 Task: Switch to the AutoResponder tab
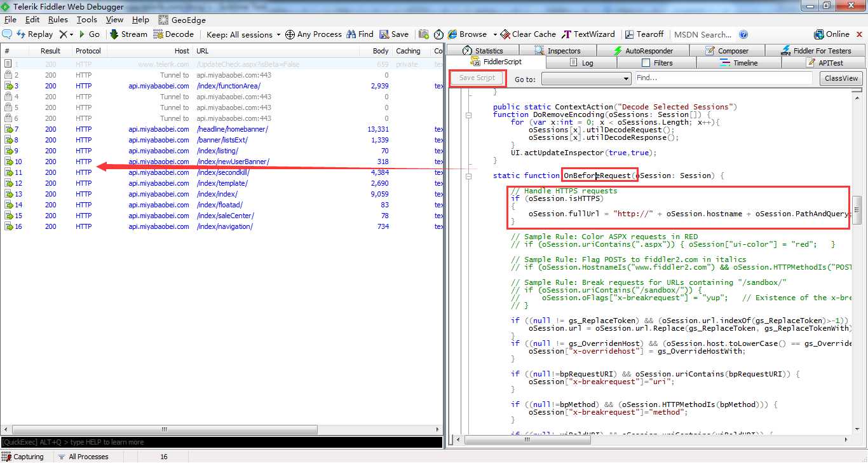[x=642, y=51]
